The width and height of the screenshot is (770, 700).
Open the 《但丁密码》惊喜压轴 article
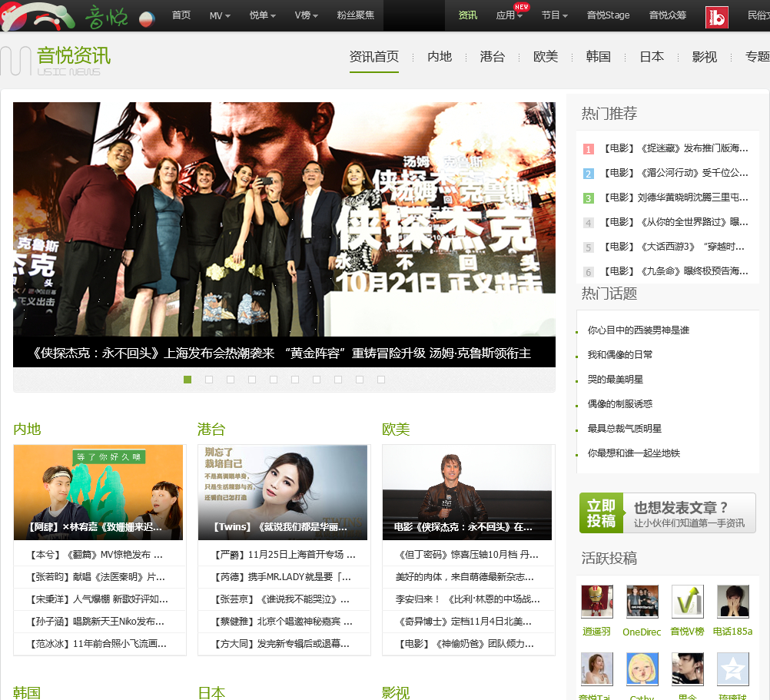click(x=467, y=555)
